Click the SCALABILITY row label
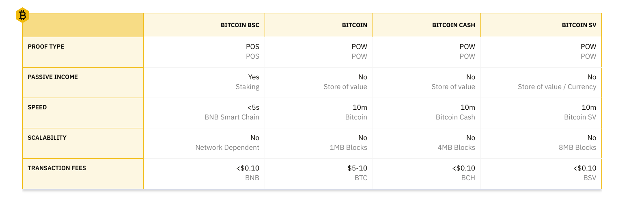Screen dimensions: 644x211 [47, 138]
